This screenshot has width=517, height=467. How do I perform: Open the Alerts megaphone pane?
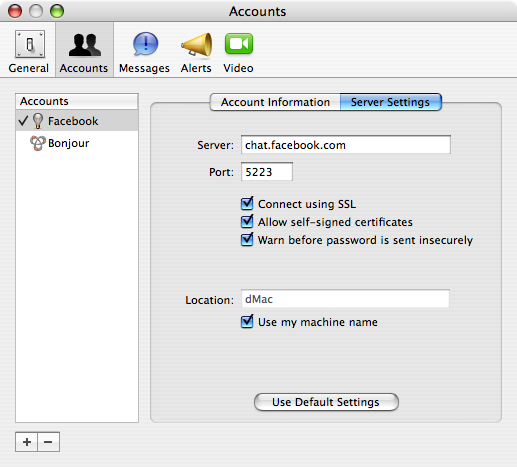coord(196,51)
